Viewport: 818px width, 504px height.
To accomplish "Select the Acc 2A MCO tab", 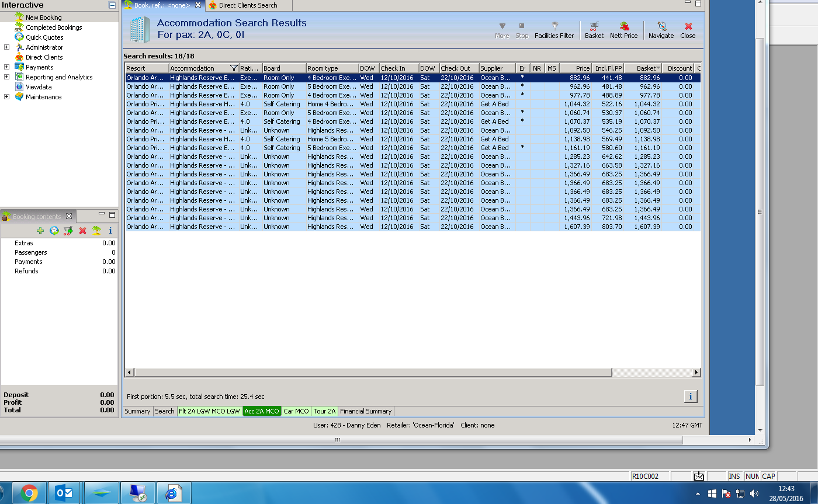I will [x=262, y=411].
